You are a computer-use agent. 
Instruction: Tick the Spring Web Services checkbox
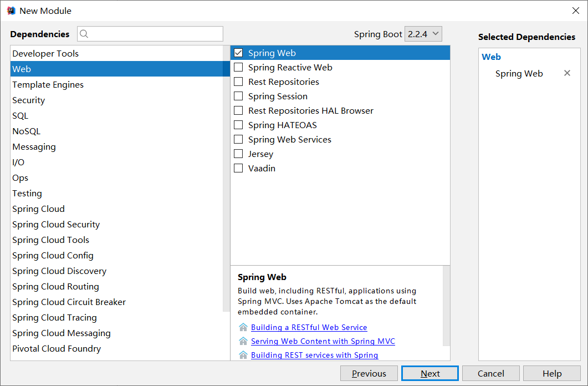click(238, 140)
